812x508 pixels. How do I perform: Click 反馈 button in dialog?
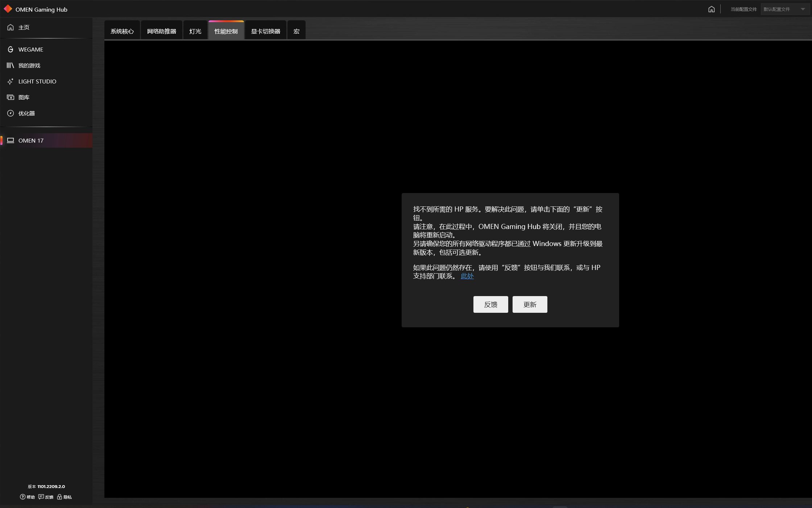click(x=490, y=304)
